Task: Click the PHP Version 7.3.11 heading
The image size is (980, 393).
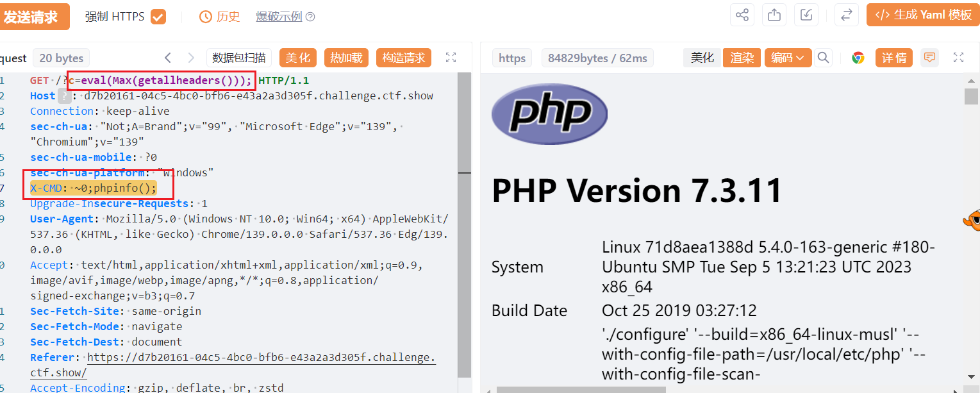Action: coord(637,190)
